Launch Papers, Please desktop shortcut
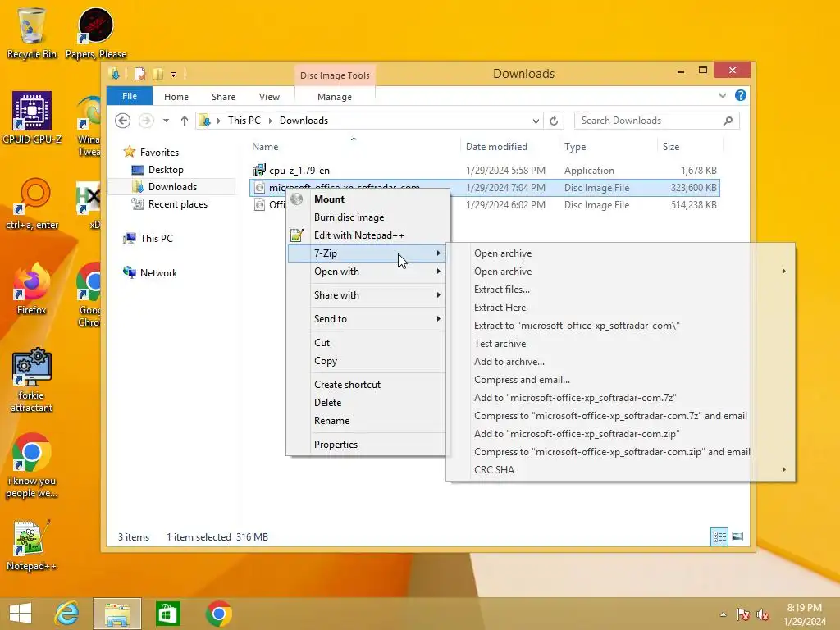 96,33
